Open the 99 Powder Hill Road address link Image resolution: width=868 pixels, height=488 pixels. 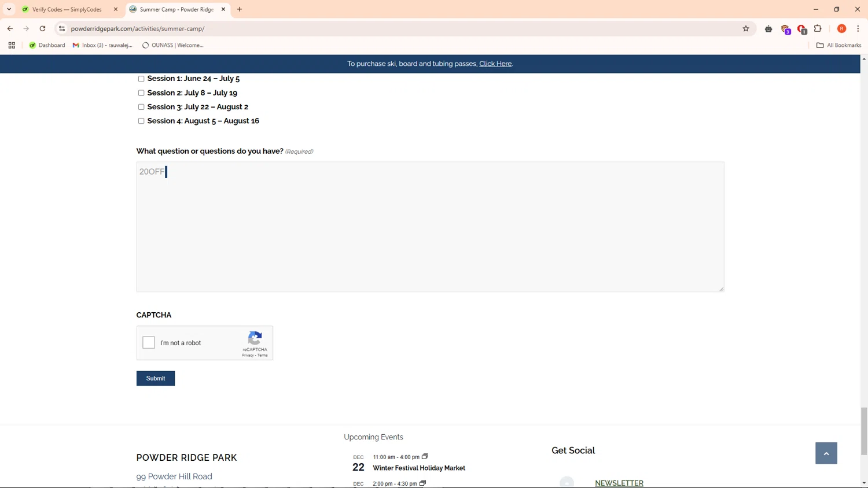pyautogui.click(x=174, y=476)
